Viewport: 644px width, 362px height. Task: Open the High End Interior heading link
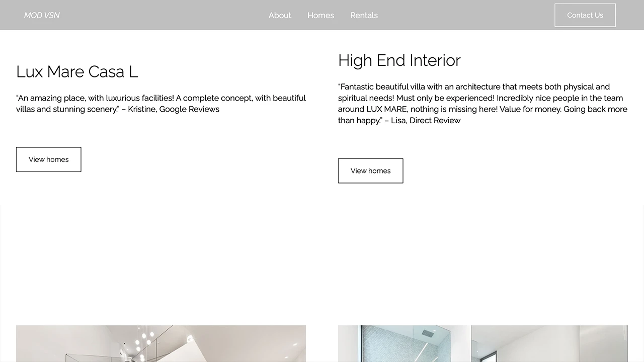[x=399, y=60]
